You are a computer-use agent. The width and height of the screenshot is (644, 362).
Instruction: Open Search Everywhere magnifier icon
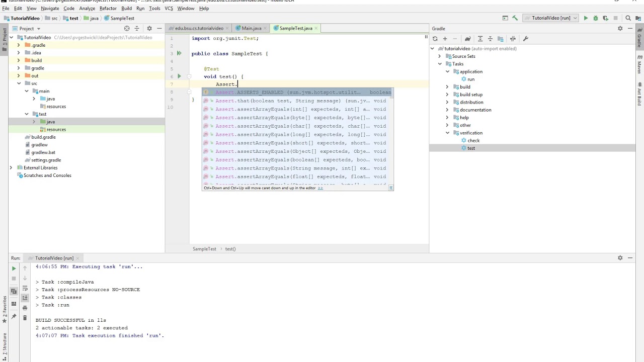628,18
